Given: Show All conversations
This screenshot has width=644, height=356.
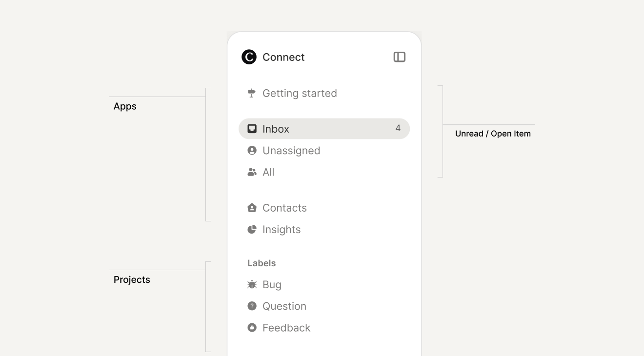Looking at the screenshot, I should [x=268, y=172].
